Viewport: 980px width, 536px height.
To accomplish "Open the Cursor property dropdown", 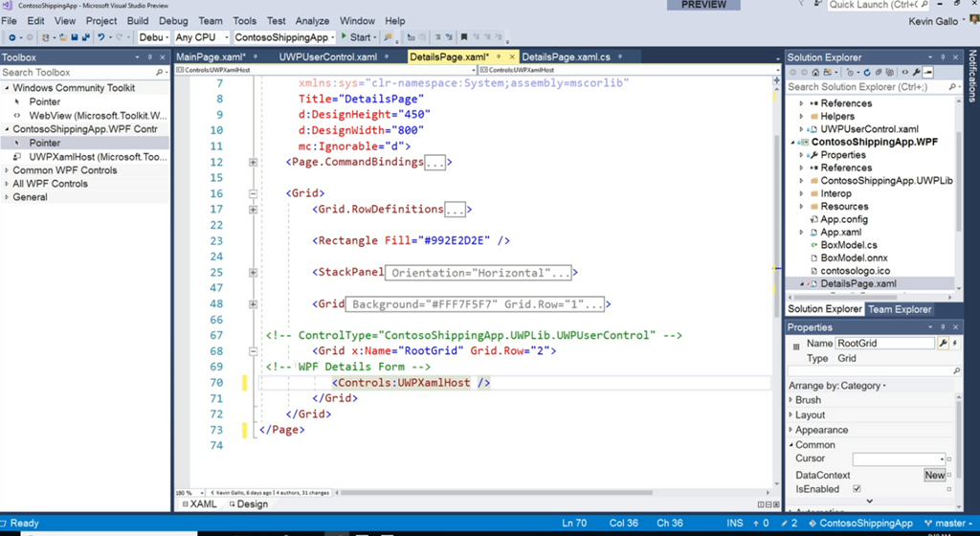I will tap(942, 459).
